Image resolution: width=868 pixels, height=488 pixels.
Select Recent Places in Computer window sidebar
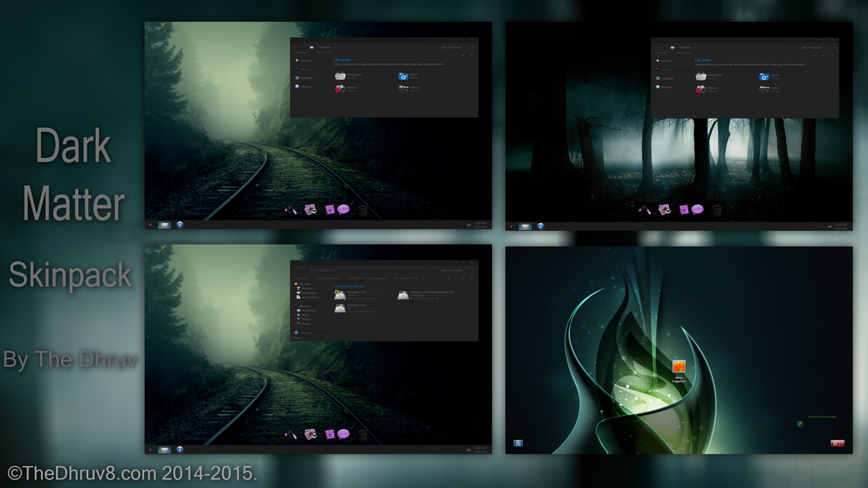(309, 297)
